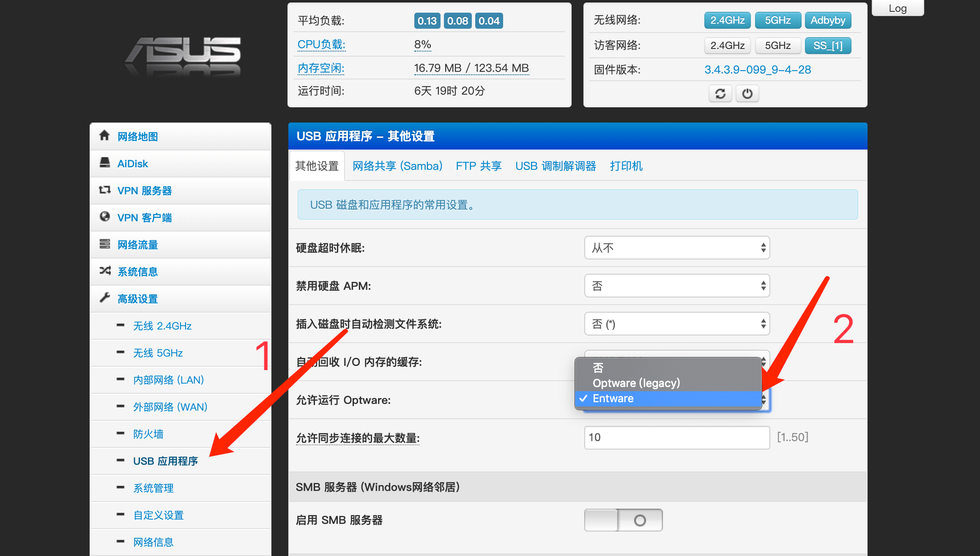Image resolution: width=980 pixels, height=556 pixels.
Task: Open the Log button at top right
Action: point(898,8)
